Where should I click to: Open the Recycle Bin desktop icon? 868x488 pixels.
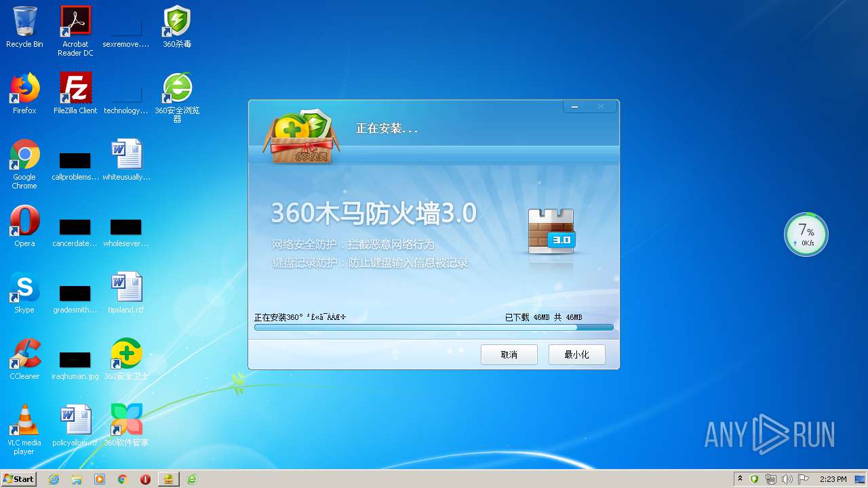[24, 27]
